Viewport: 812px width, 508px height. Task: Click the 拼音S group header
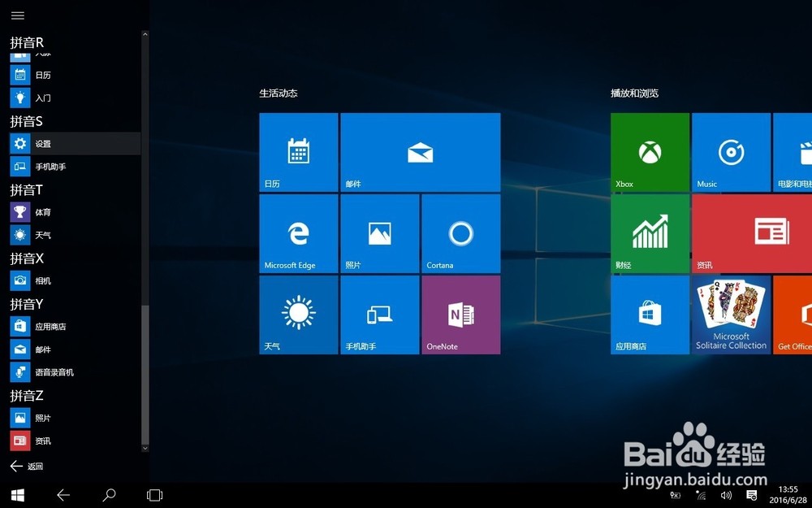click(27, 121)
